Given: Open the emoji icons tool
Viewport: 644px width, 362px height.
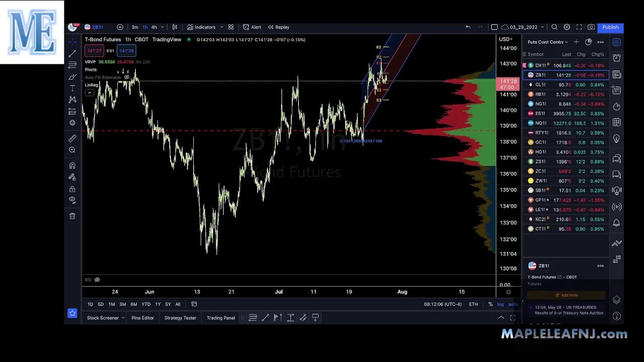Looking at the screenshot, I should point(72,123).
